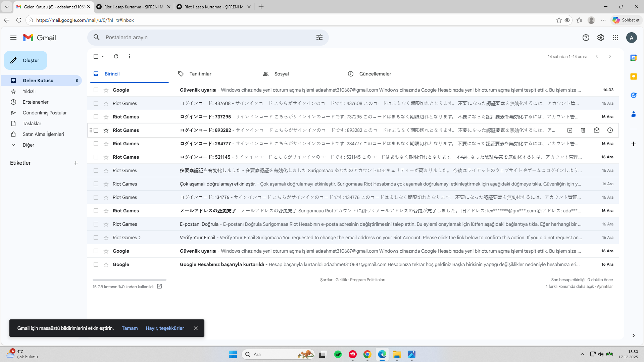Open browser Settings and more menu
Viewport: 644px width, 362px height.
[x=603, y=20]
